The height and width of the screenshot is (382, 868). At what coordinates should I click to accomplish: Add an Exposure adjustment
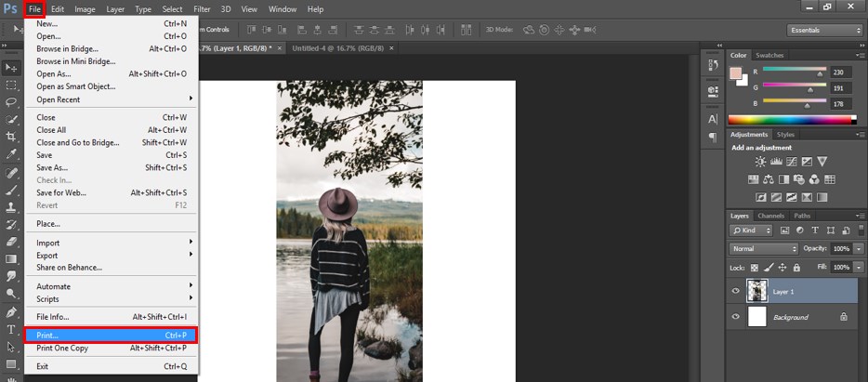807,162
